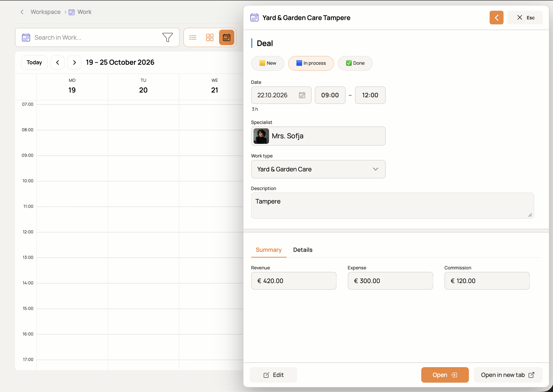Open the date picker calendar icon
The image size is (553, 392).
(x=302, y=95)
